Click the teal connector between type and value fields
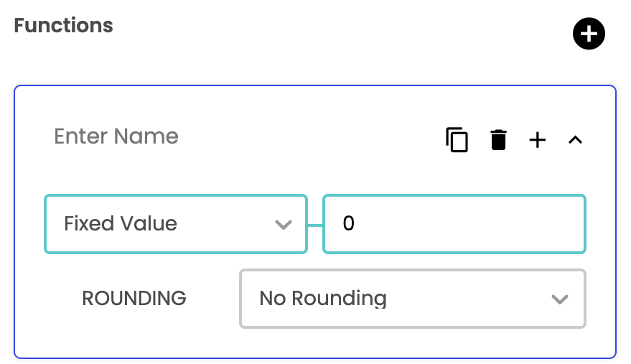The image size is (631, 364). click(315, 225)
